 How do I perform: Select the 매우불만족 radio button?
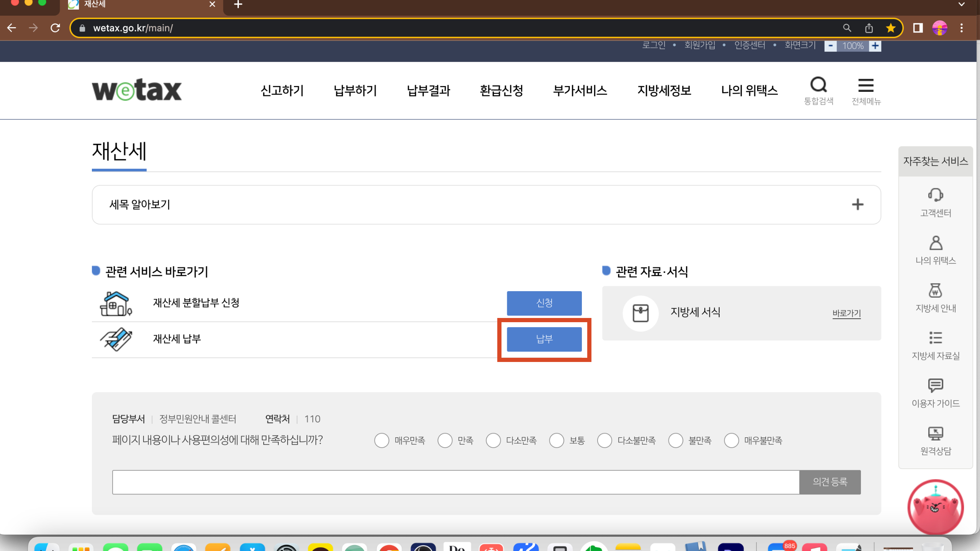click(731, 440)
